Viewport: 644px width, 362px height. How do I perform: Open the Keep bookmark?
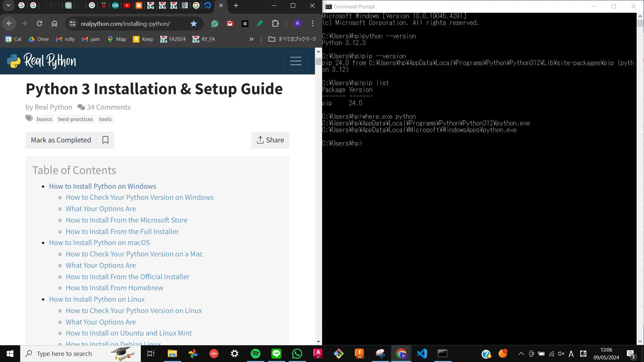click(143, 39)
